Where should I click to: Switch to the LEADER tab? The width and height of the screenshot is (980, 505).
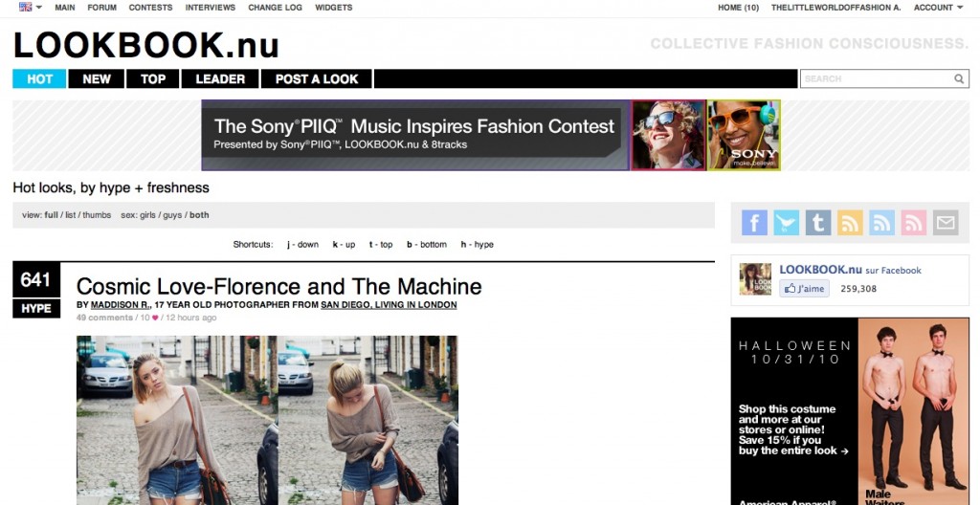point(220,78)
